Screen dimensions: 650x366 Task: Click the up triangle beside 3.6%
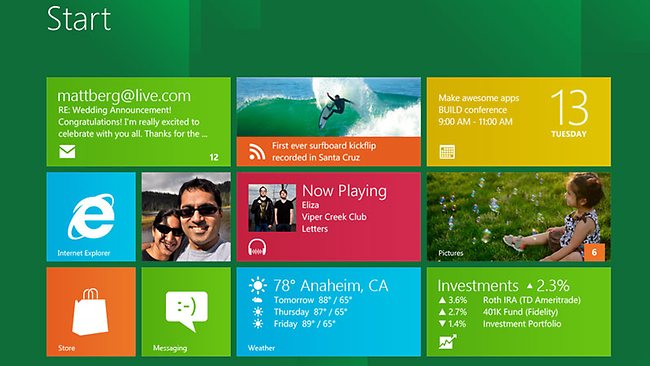click(x=442, y=300)
